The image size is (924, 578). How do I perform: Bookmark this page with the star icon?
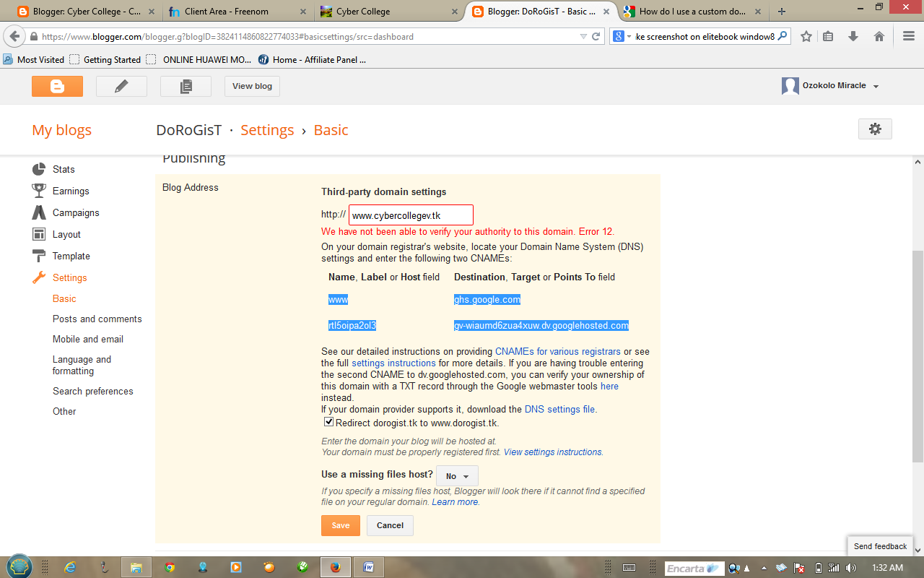pos(806,36)
